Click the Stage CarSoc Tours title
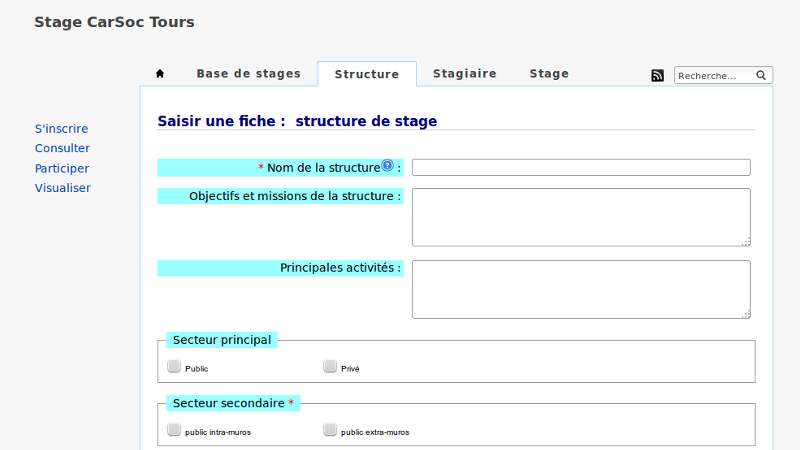The image size is (800, 450). pyautogui.click(x=114, y=22)
